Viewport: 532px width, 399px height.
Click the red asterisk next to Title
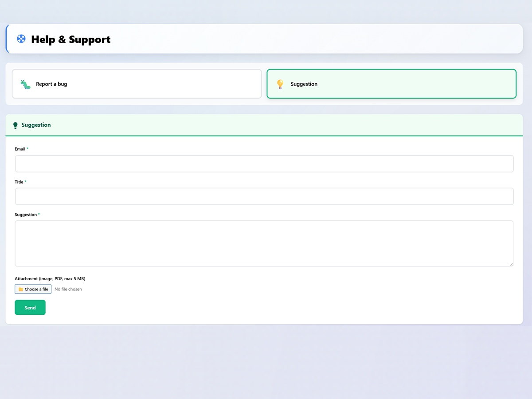26,181
